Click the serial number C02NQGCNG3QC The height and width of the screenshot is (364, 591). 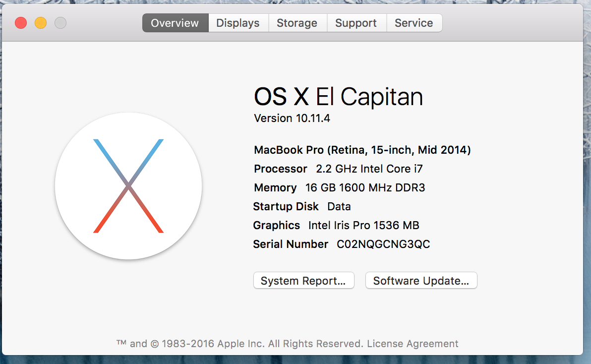tap(383, 244)
